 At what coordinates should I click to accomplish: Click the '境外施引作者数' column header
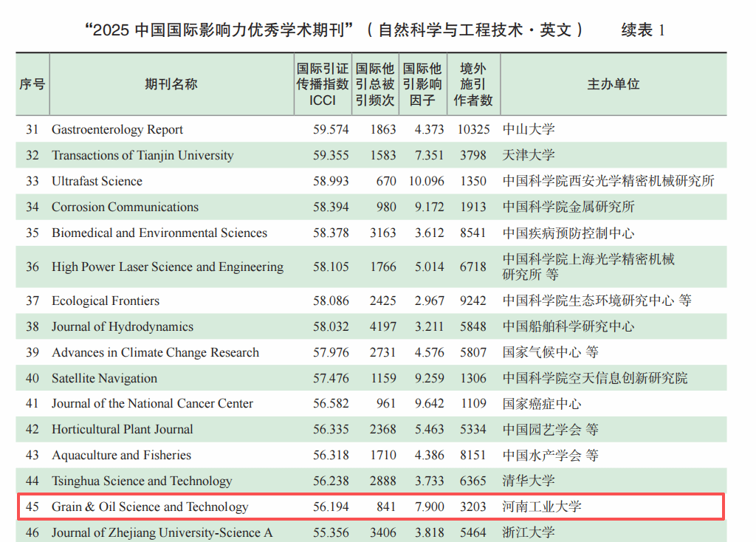(x=473, y=84)
